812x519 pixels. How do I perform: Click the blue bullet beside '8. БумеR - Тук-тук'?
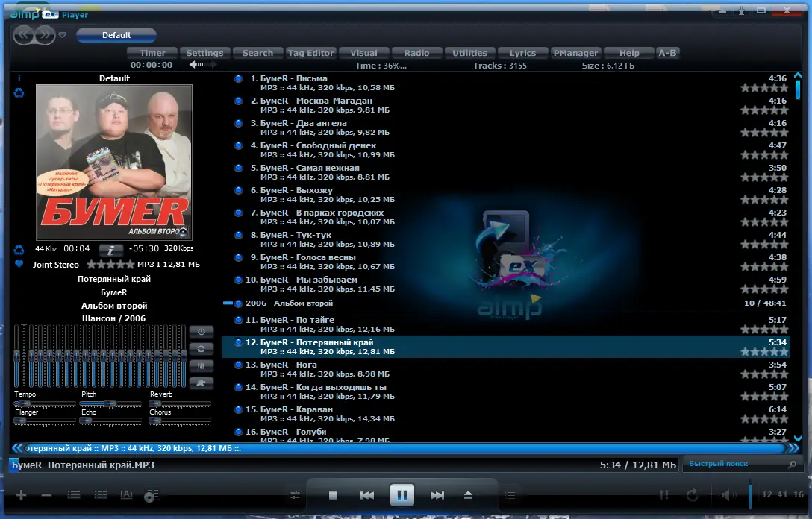click(x=238, y=235)
